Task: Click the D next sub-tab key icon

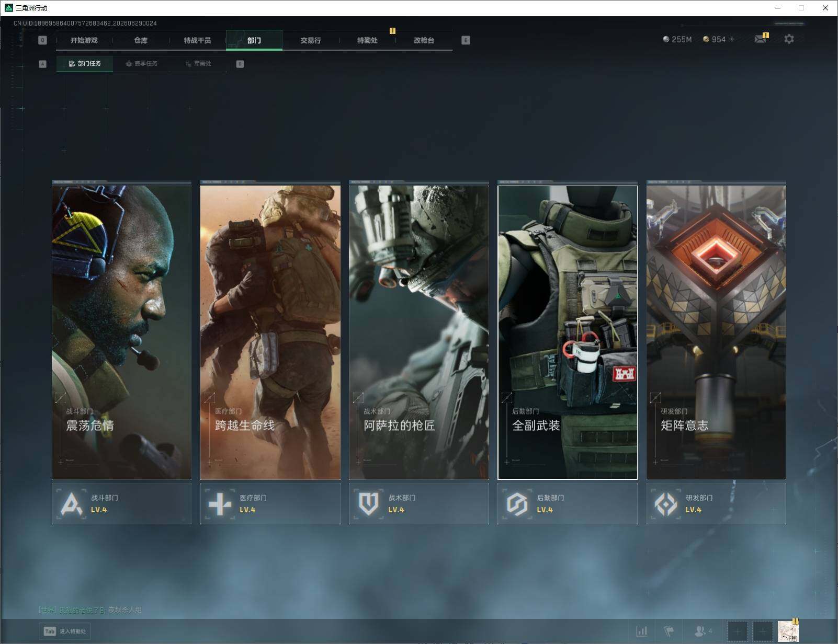Action: click(x=240, y=64)
